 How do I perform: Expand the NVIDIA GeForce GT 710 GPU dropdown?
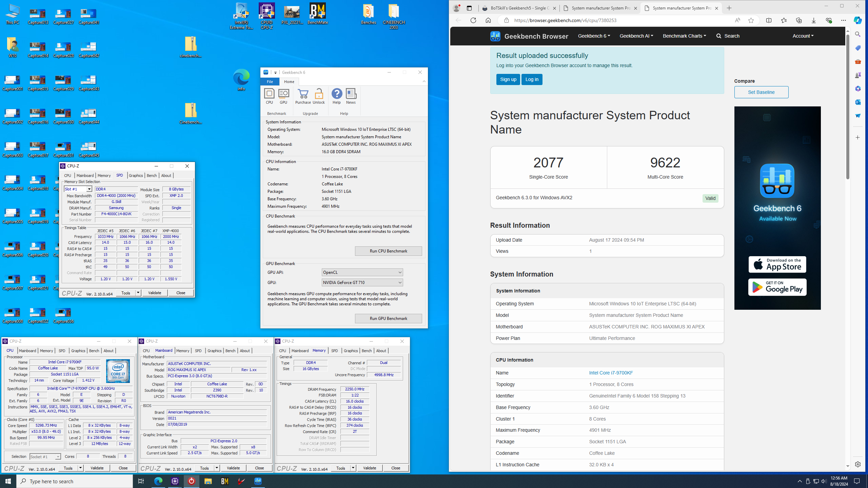(x=362, y=282)
